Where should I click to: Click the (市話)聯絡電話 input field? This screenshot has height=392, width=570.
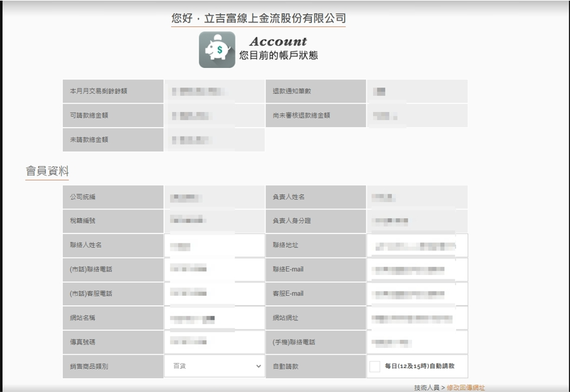215,269
